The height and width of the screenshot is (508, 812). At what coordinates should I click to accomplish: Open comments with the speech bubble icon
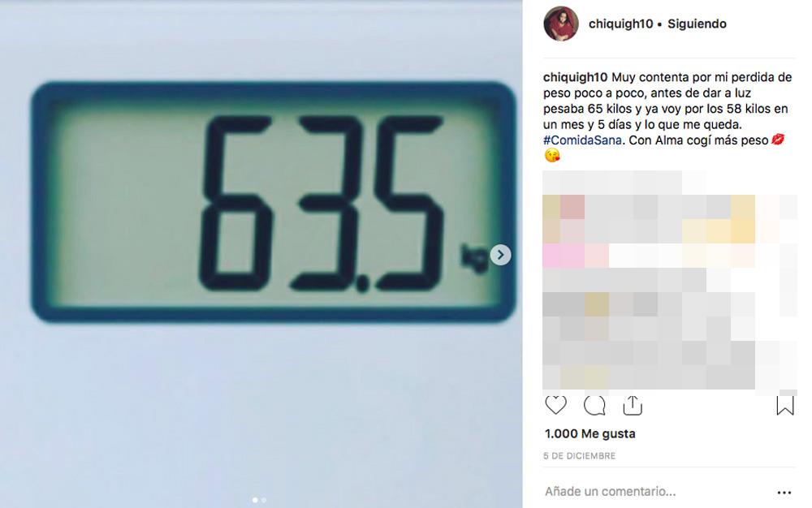[594, 406]
